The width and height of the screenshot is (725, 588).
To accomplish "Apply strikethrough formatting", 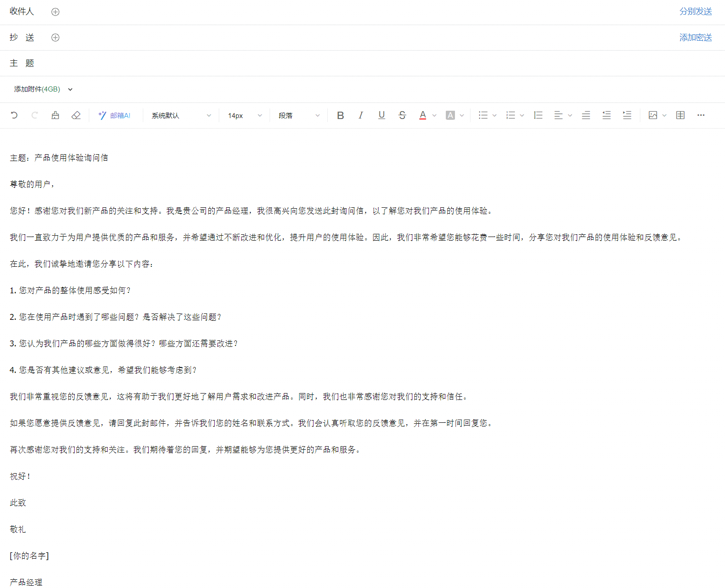I will coord(402,115).
